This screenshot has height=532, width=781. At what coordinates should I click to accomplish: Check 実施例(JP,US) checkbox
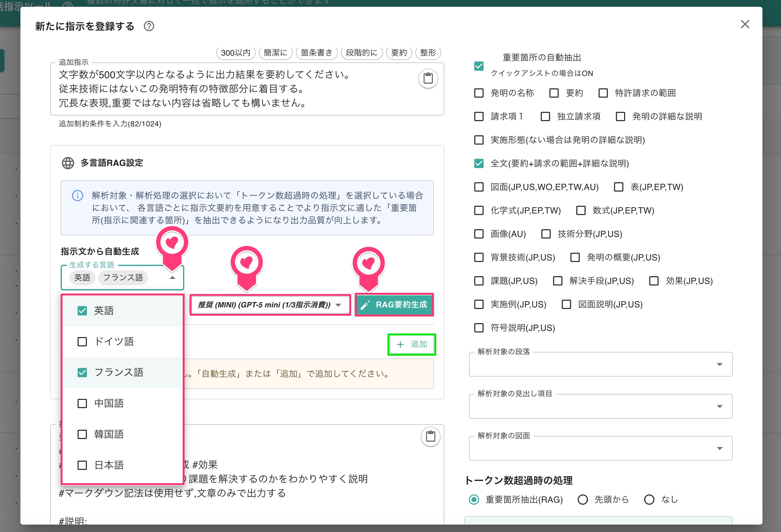click(x=479, y=304)
